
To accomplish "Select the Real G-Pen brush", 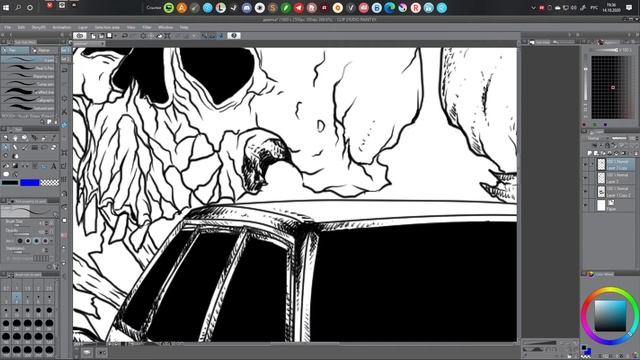I will (x=28, y=68).
